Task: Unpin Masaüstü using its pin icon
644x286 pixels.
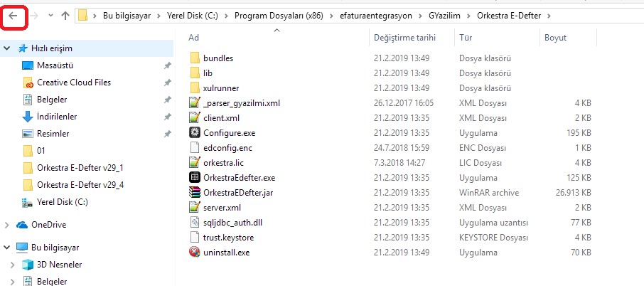Action: (x=167, y=65)
